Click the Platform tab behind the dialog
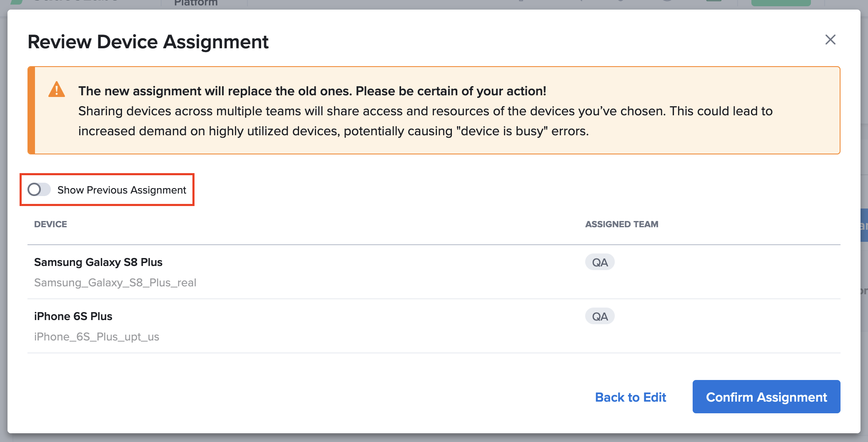The width and height of the screenshot is (868, 442). tap(196, 4)
